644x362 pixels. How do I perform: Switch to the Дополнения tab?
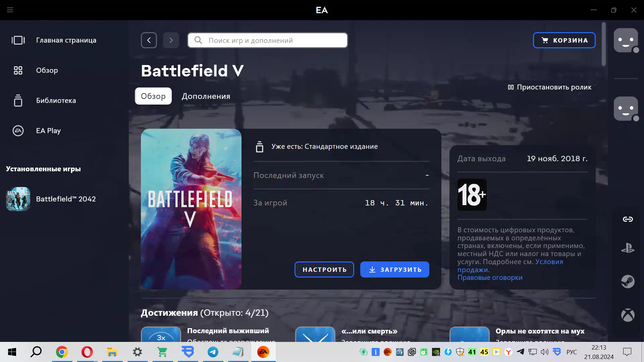(206, 96)
